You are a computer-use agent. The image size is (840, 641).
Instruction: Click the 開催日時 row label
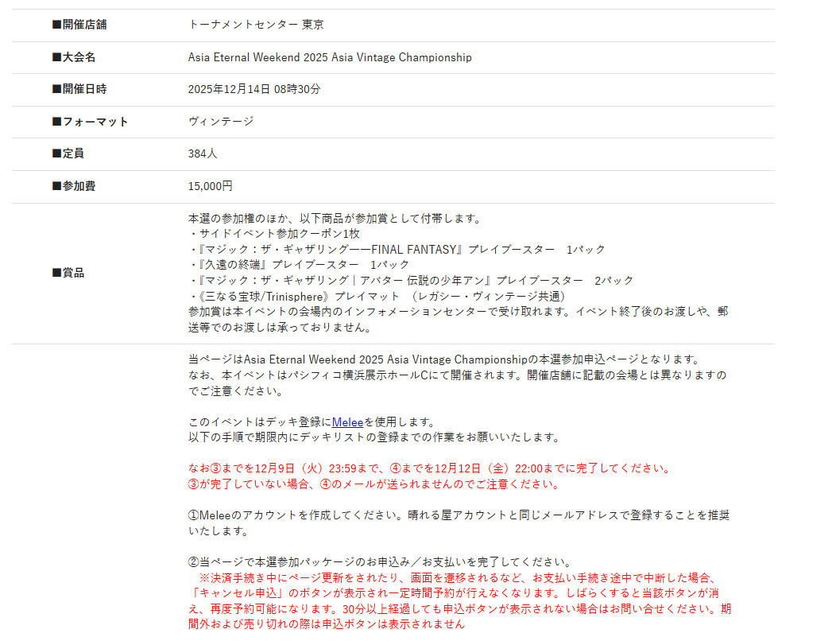pos(79,89)
